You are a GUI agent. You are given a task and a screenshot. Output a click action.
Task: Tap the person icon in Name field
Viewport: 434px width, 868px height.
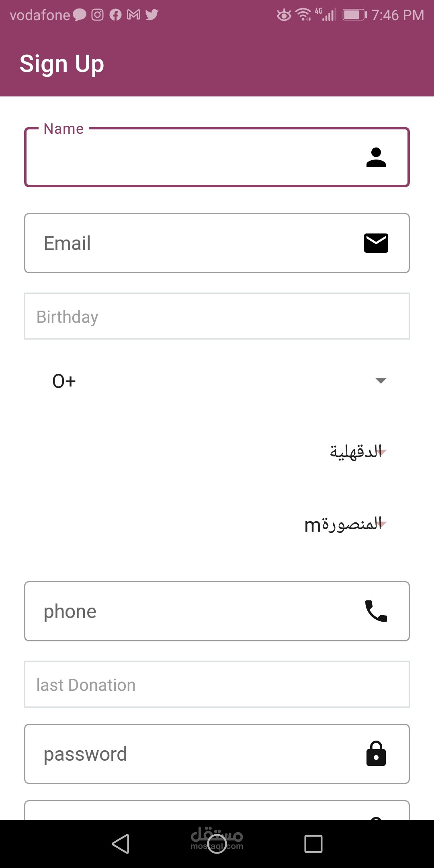click(x=376, y=157)
